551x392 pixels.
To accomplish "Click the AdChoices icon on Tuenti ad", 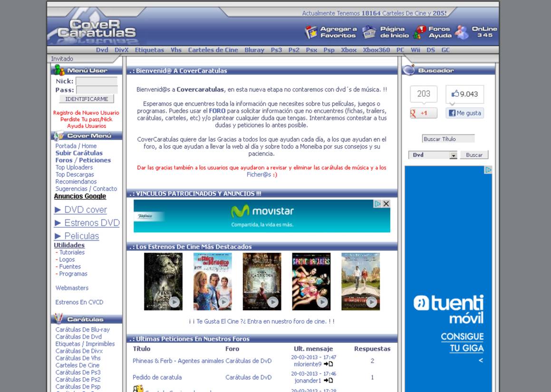I will coord(488,170).
